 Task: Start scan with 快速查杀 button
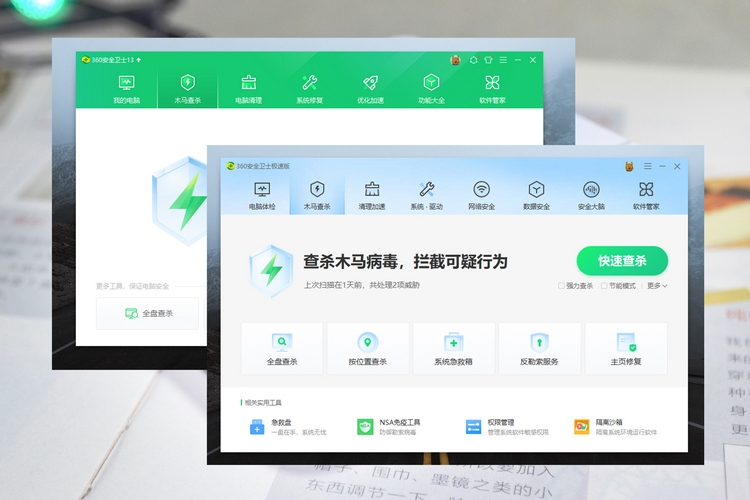[x=622, y=261]
